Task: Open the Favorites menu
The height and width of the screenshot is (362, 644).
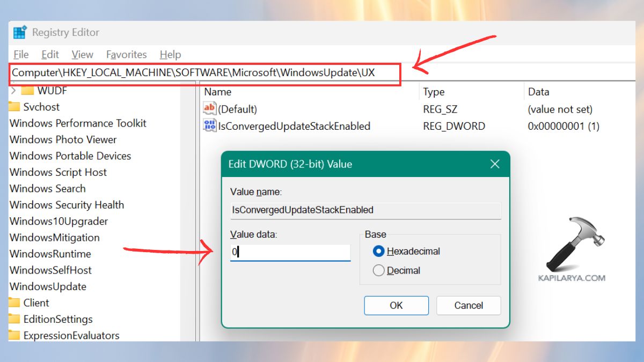Action: pos(126,54)
